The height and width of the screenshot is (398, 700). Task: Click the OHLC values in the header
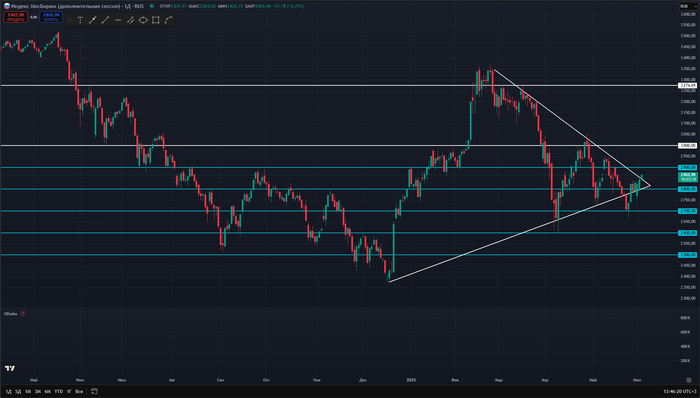(232, 6)
